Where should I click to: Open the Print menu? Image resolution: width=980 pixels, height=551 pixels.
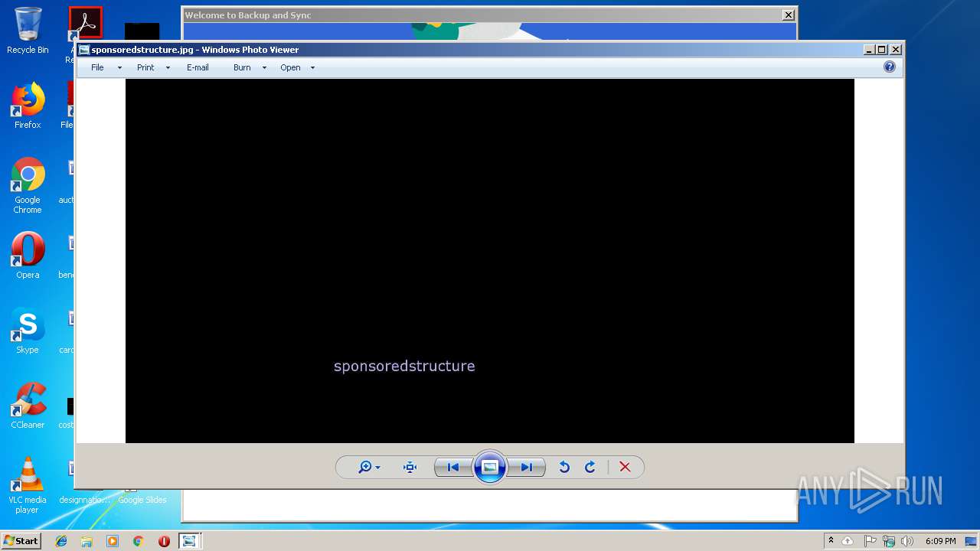145,67
